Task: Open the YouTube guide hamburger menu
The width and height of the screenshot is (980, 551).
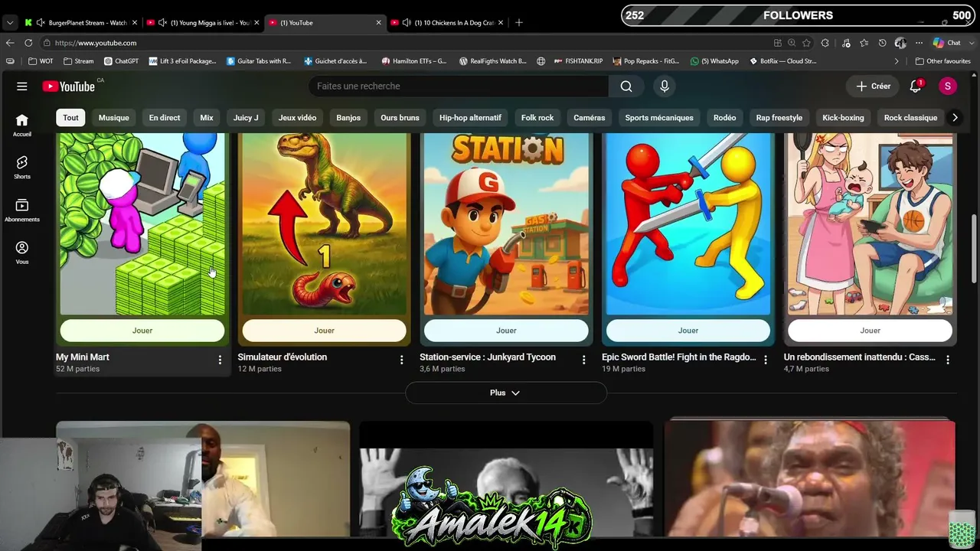Action: click(x=21, y=86)
